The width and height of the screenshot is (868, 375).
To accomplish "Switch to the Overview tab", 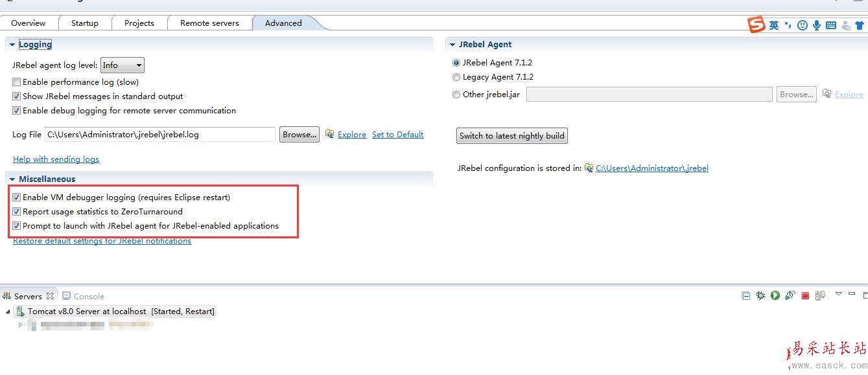I will (x=28, y=23).
